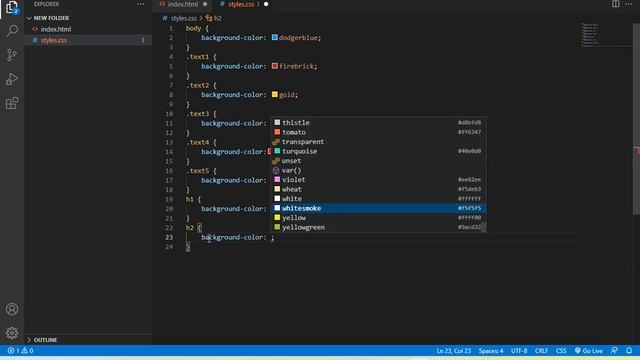Open the Run and Debug view icon
The height and width of the screenshot is (360, 640).
click(x=12, y=79)
